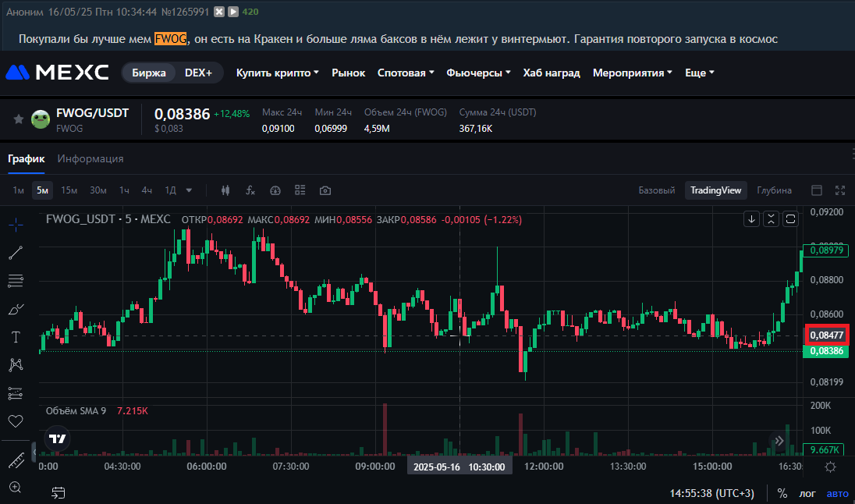The width and height of the screenshot is (855, 504).
Task: Select the Глубина depth chart tab
Action: pyautogui.click(x=775, y=190)
